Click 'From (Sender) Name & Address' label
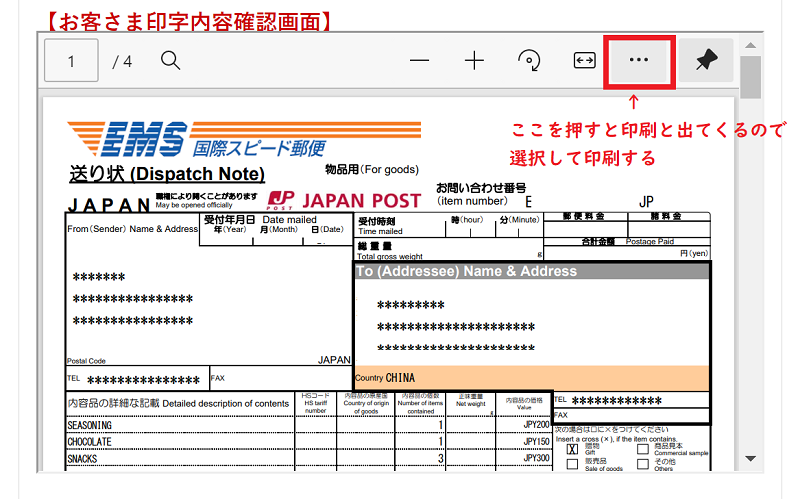Image resolution: width=800 pixels, height=499 pixels. point(133,229)
